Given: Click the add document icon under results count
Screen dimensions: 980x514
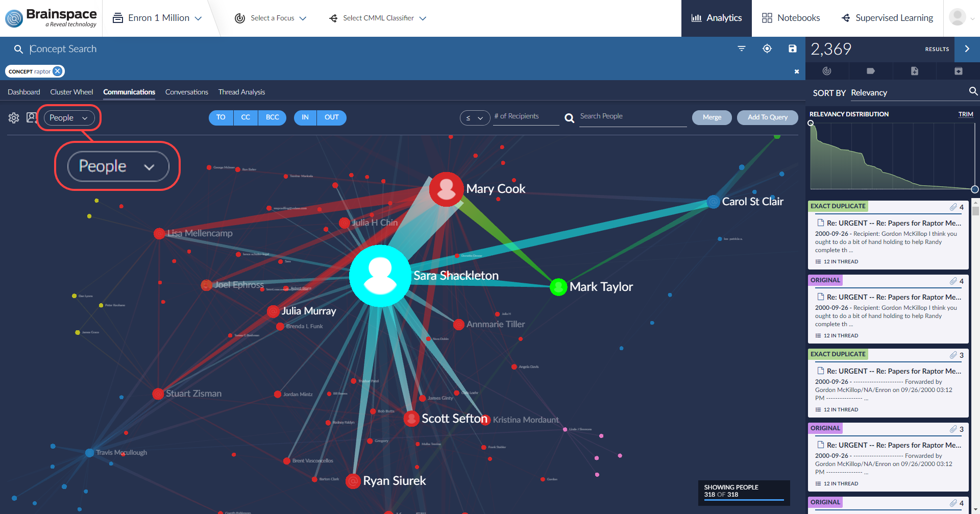Looking at the screenshot, I should coord(915,71).
